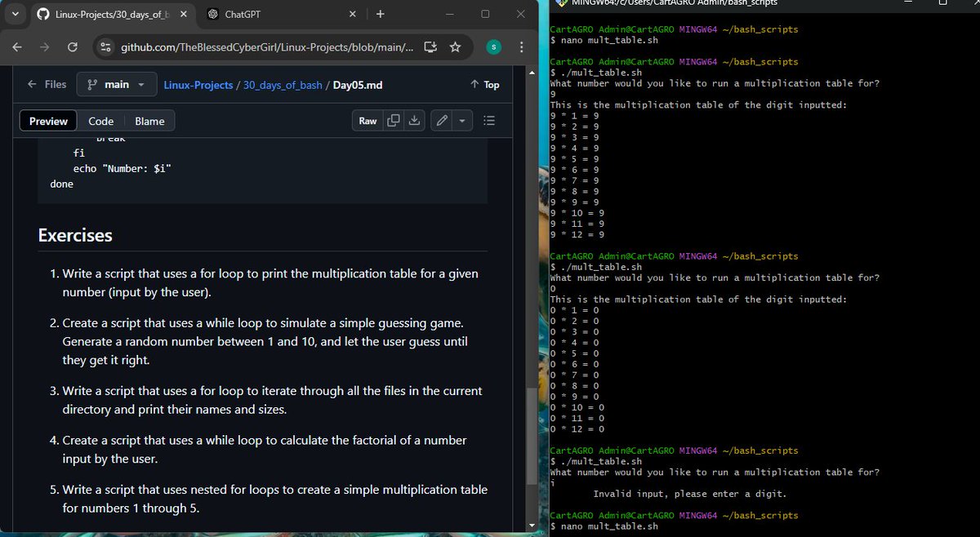Viewport: 980px width, 537px height.
Task: Focus the github.com address bar
Action: (x=267, y=47)
